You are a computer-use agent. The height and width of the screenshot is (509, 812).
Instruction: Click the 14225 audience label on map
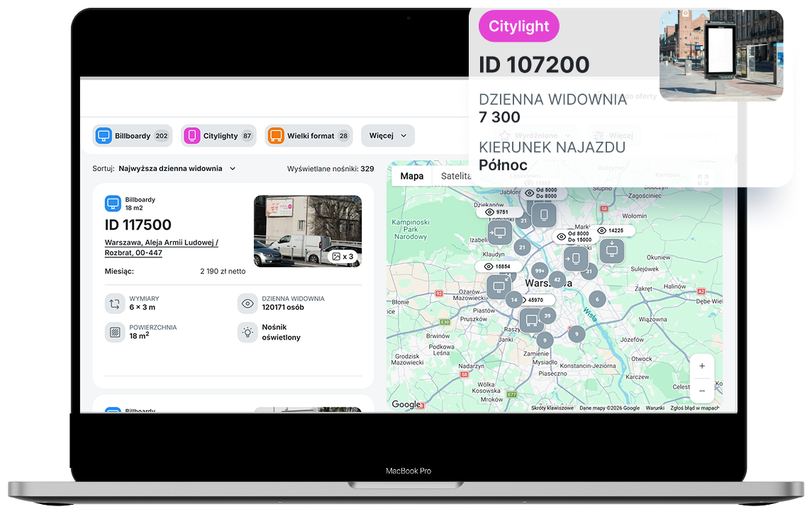click(x=611, y=230)
